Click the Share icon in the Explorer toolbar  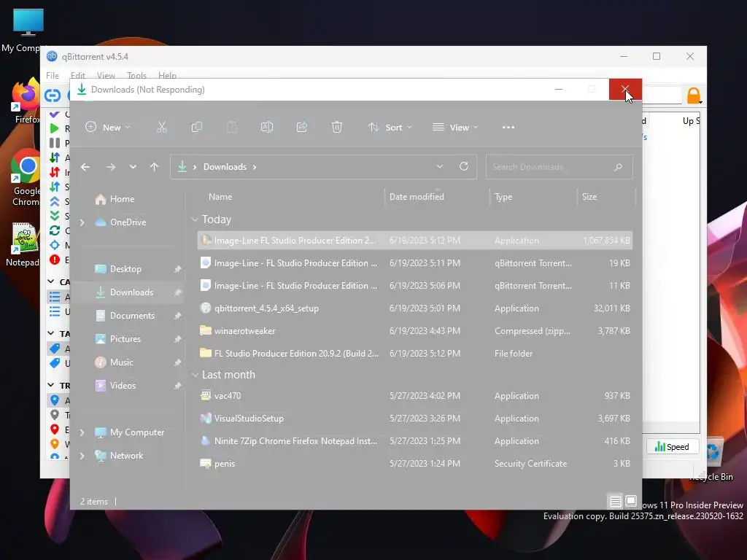coord(302,127)
